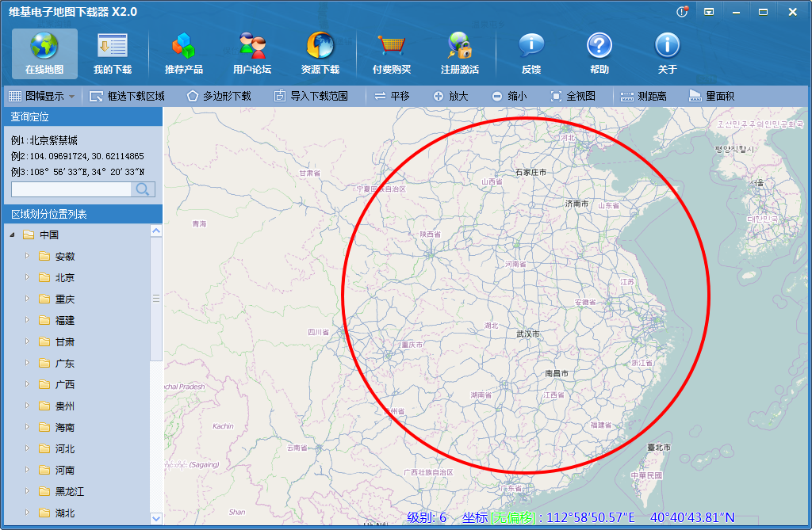812x530 pixels.
Task: Click the 资源下载 resource download icon
Action: pos(320,50)
